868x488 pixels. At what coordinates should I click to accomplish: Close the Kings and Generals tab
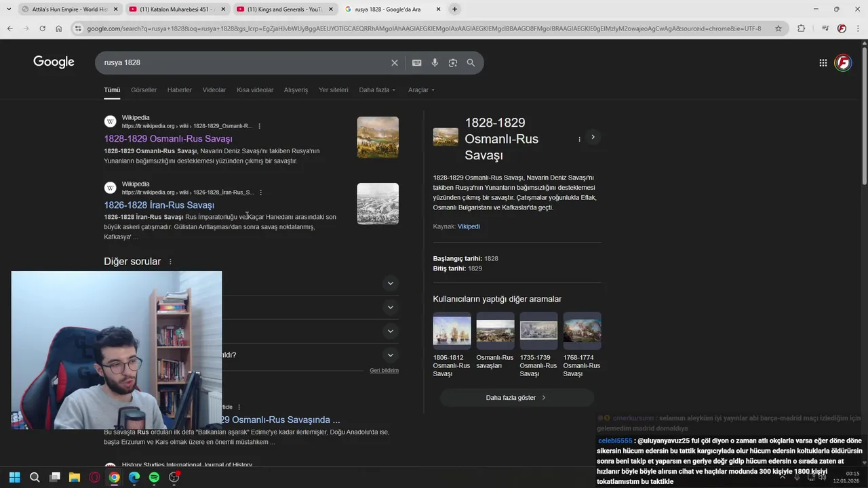331,9
